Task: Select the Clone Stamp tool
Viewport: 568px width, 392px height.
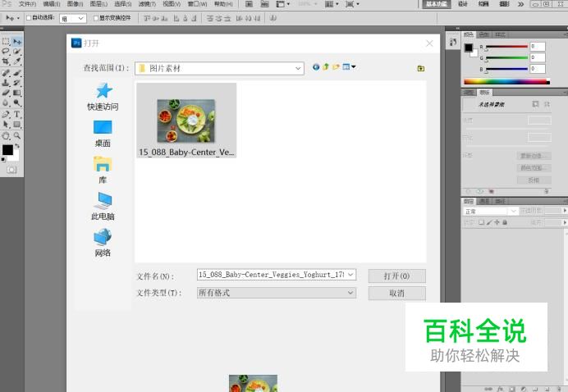Action: pos(6,83)
